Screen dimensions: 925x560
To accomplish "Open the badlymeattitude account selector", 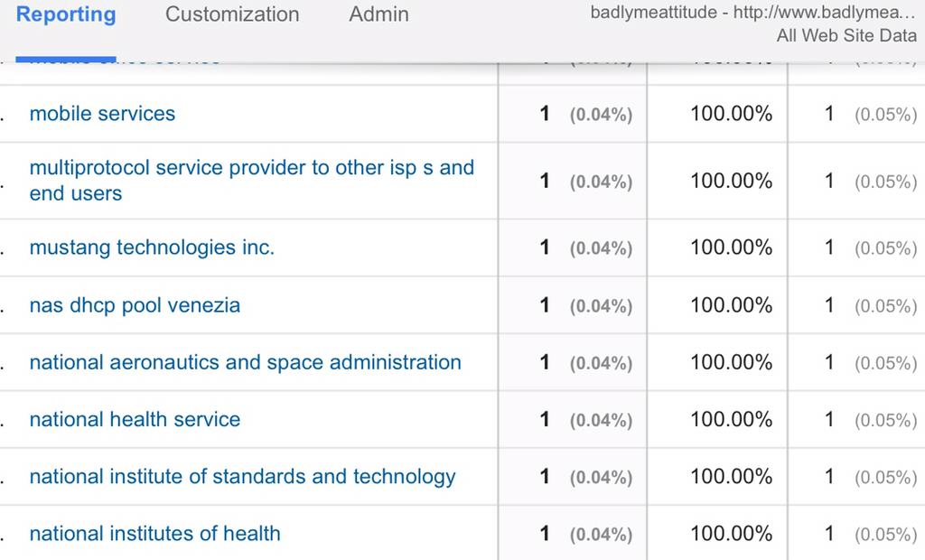I will [752, 24].
